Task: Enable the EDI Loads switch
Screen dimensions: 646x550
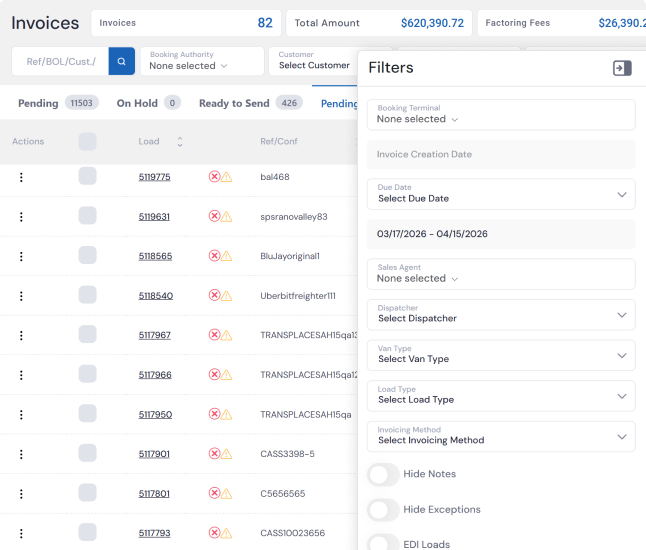Action: point(383,544)
